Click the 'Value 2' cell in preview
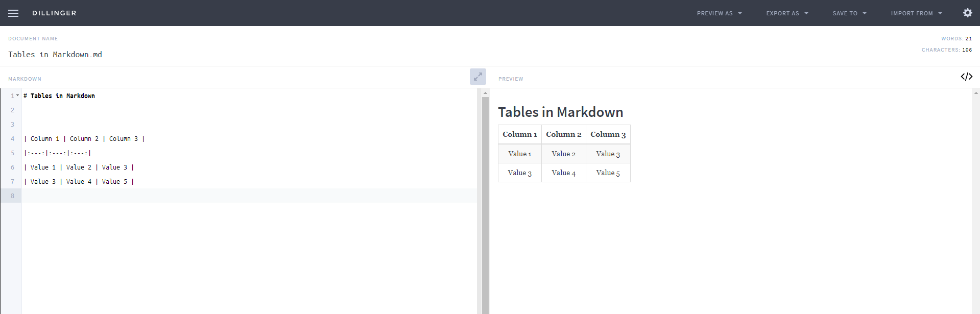This screenshot has width=980, height=314. 564,154
